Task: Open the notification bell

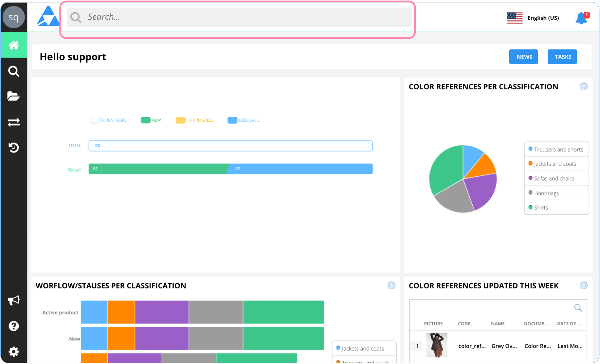Action: click(582, 18)
